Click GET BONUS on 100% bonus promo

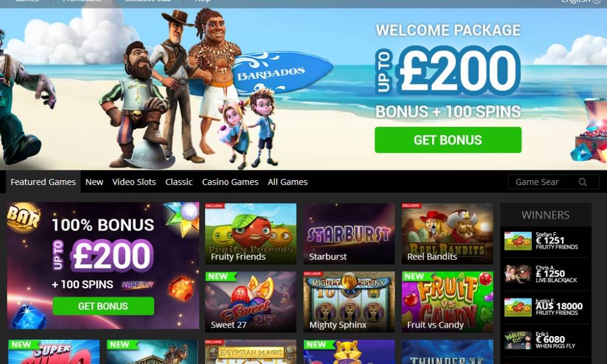(x=103, y=306)
